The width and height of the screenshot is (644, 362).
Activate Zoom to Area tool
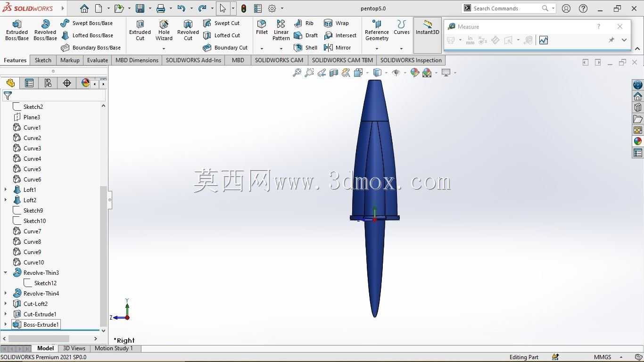pyautogui.click(x=309, y=73)
